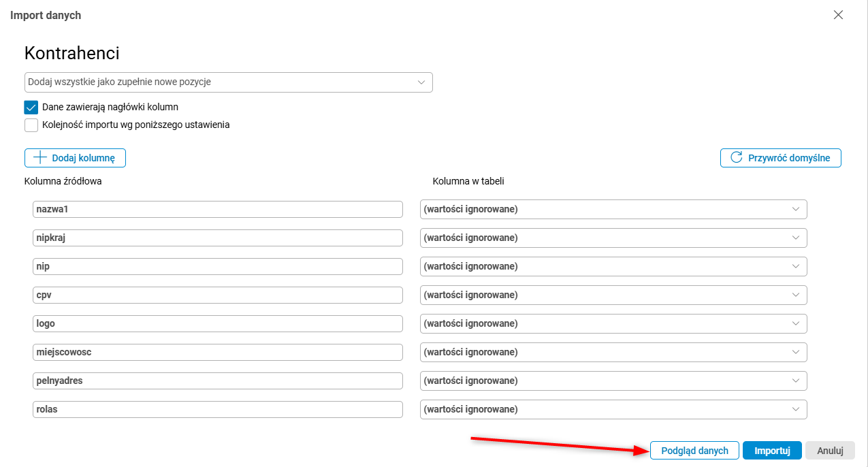Open table column dropdown for miejscowosc
868x467 pixels.
pos(613,353)
